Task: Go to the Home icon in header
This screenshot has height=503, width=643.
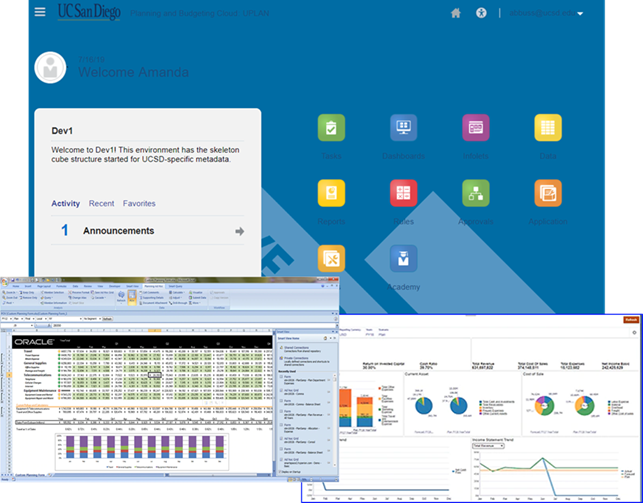Action: tap(456, 13)
